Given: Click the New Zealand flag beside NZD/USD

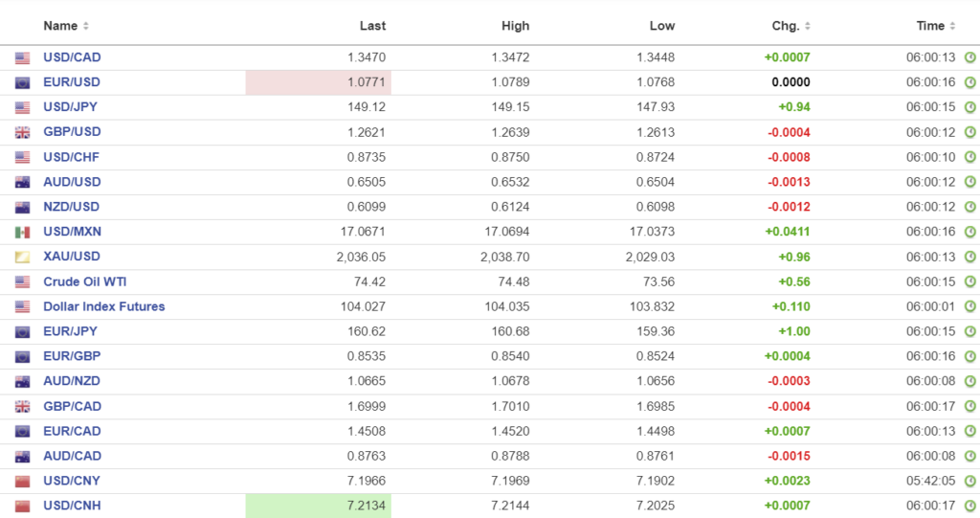Looking at the screenshot, I should (x=23, y=207).
